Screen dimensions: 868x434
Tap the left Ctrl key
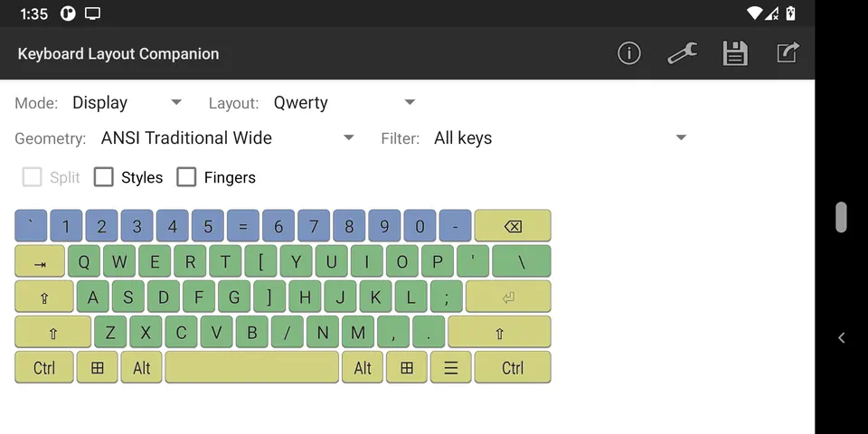[x=44, y=368]
